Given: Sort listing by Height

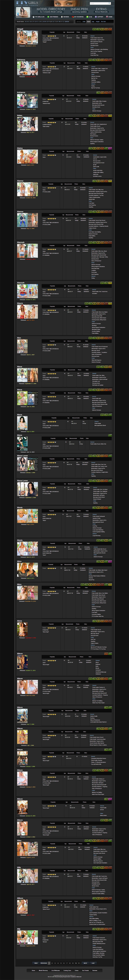Looking at the screenshot, I should coord(97,22).
